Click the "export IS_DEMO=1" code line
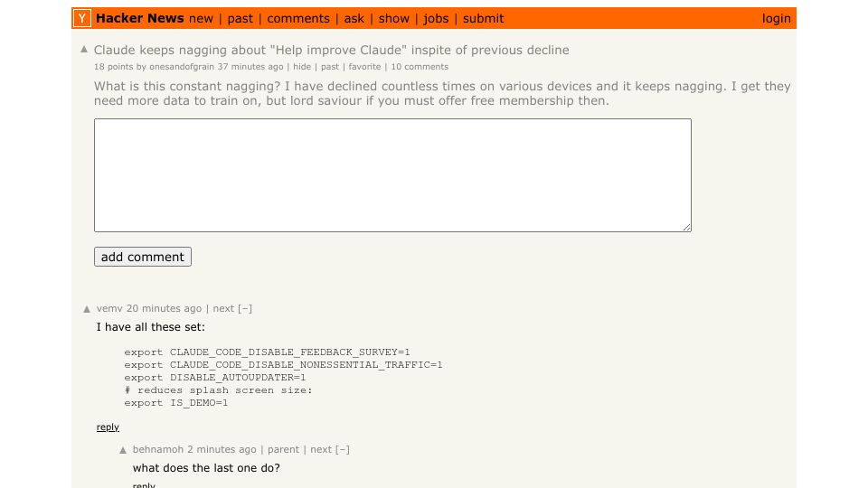The image size is (868, 488). (176, 403)
